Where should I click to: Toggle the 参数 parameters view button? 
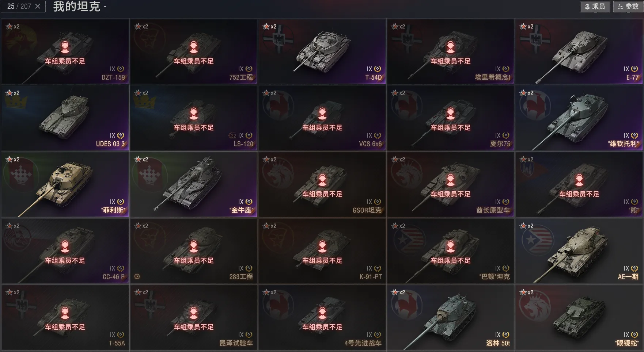[x=628, y=7]
